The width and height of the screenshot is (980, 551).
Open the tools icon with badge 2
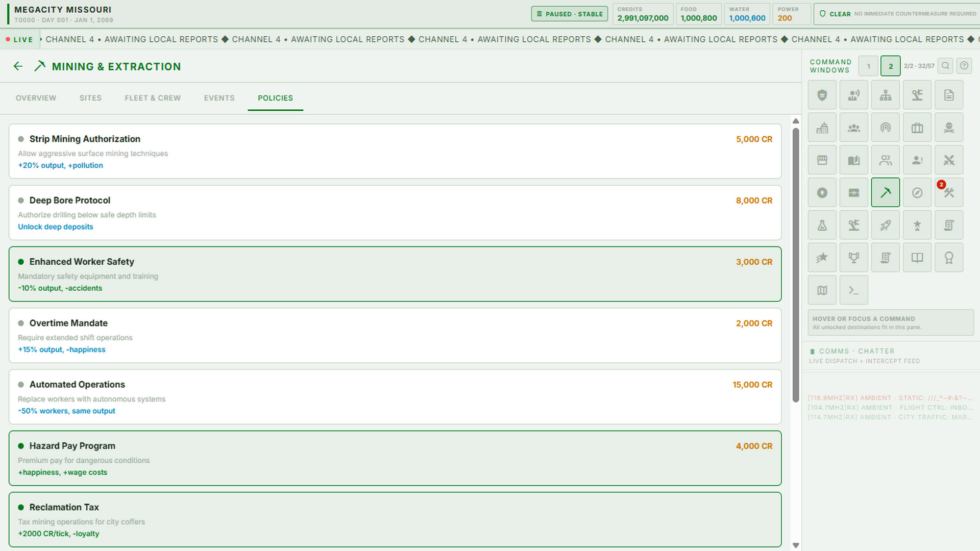coord(948,192)
